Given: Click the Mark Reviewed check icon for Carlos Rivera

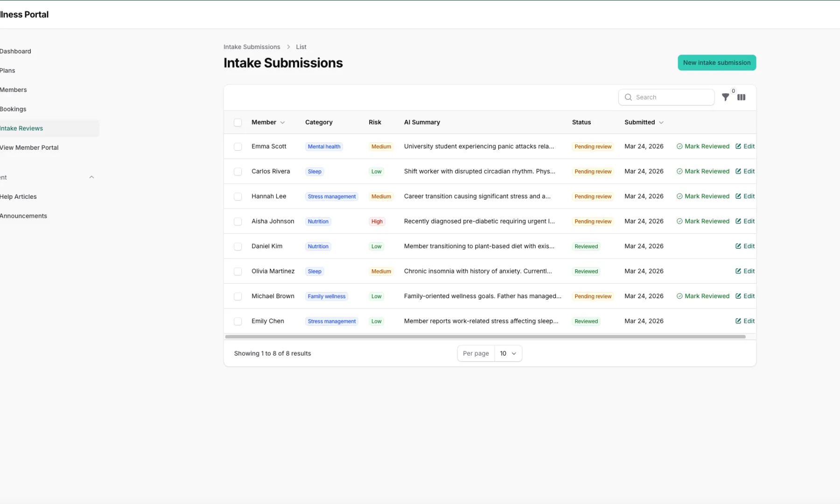Looking at the screenshot, I should 679,171.
